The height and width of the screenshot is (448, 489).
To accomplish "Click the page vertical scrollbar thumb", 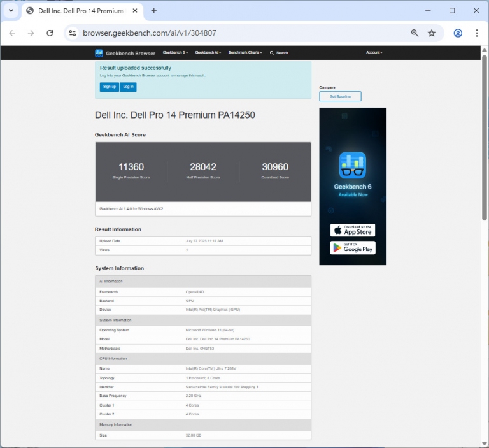I will tap(485, 138).
